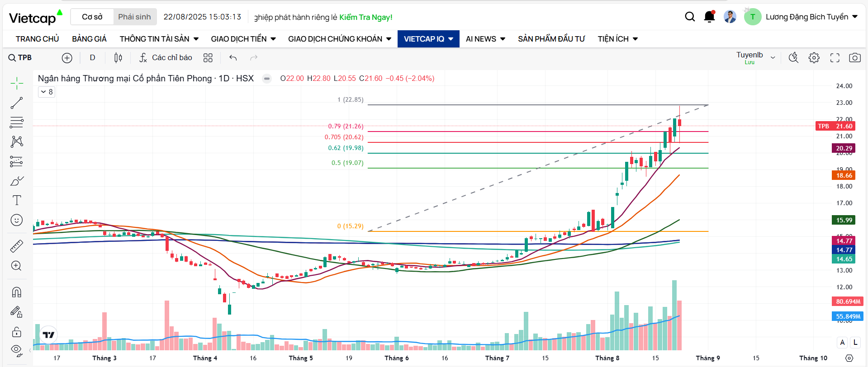868x367 pixels.
Task: Open the Fibonacci retracement tools
Action: point(17,122)
